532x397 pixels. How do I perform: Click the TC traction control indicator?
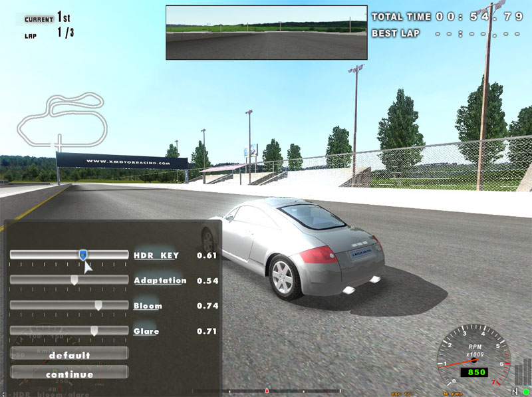click(x=408, y=394)
